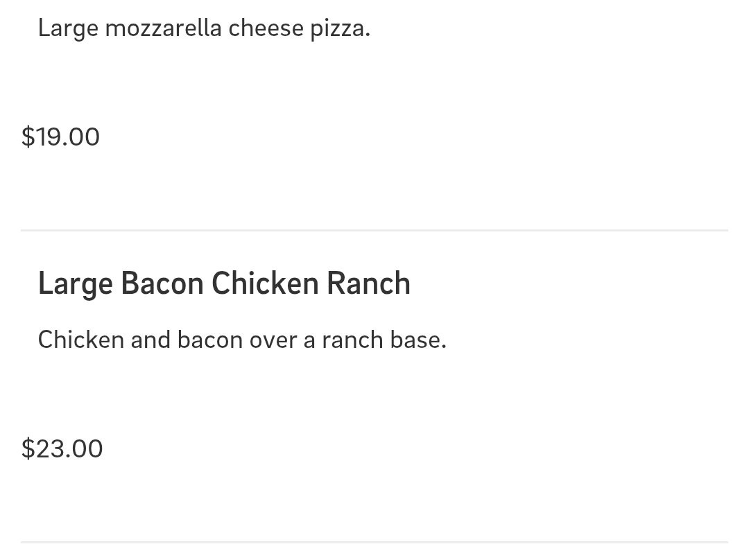The image size is (749, 560).
Task: Click 'Chicken and bacon over a ranch base.' text
Action: [x=242, y=340]
